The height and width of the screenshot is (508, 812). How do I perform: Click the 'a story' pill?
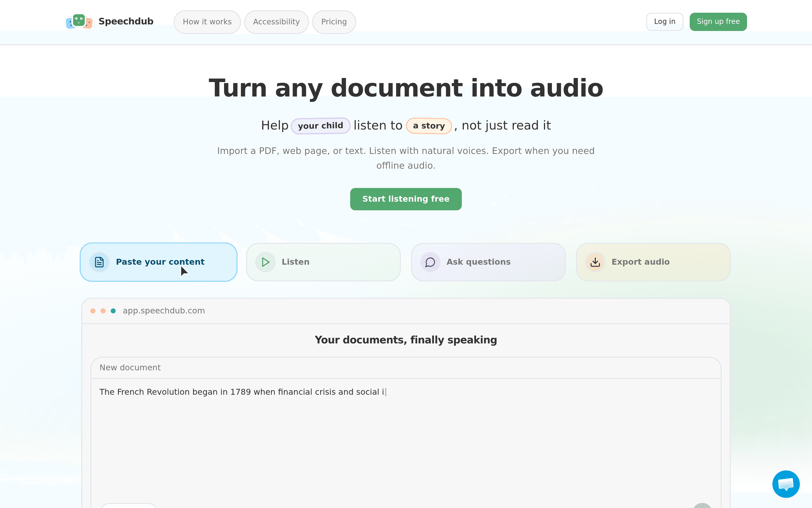pos(429,126)
